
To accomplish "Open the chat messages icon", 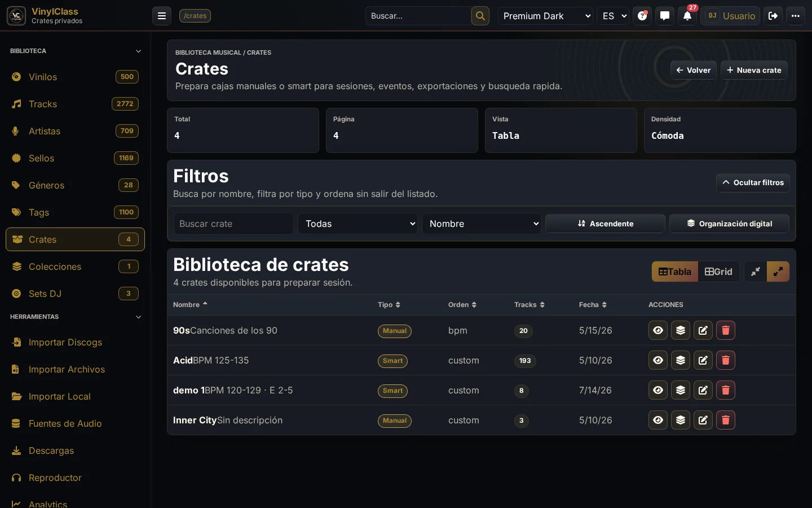I will [x=665, y=16].
